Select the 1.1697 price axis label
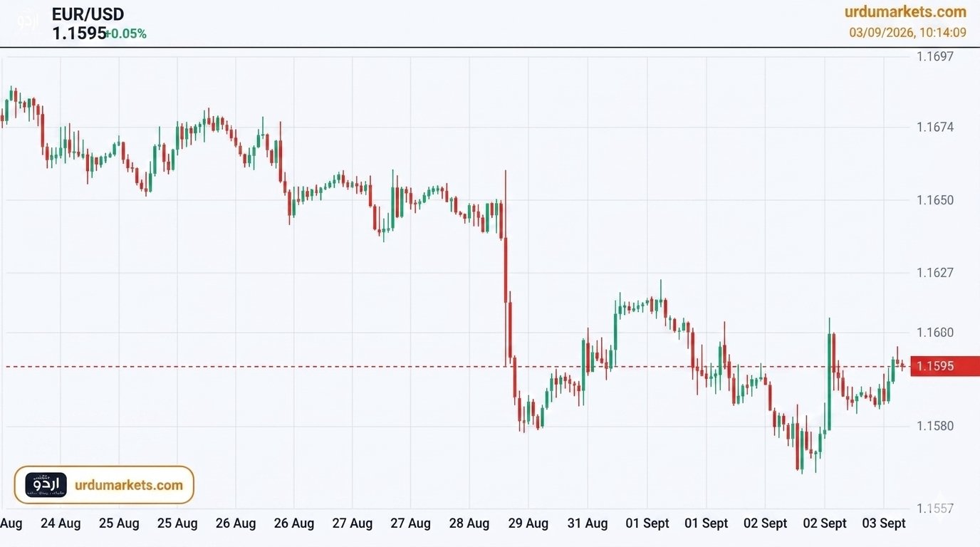This screenshot has width=980, height=547. [935, 56]
